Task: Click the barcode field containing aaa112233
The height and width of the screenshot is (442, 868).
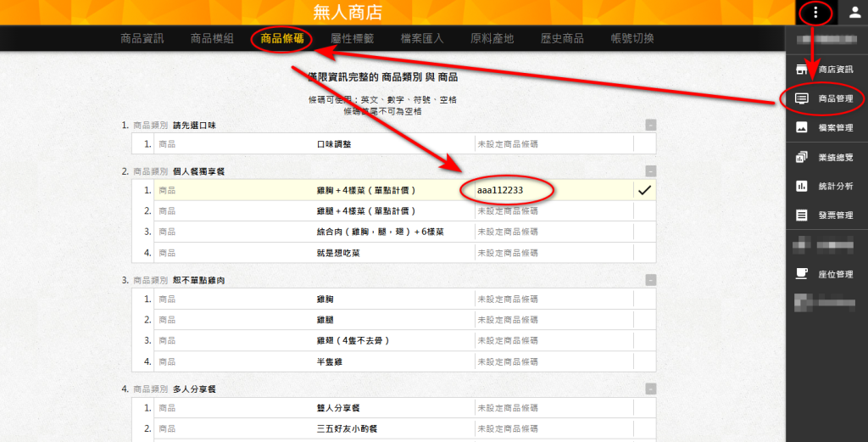Action: click(x=551, y=191)
